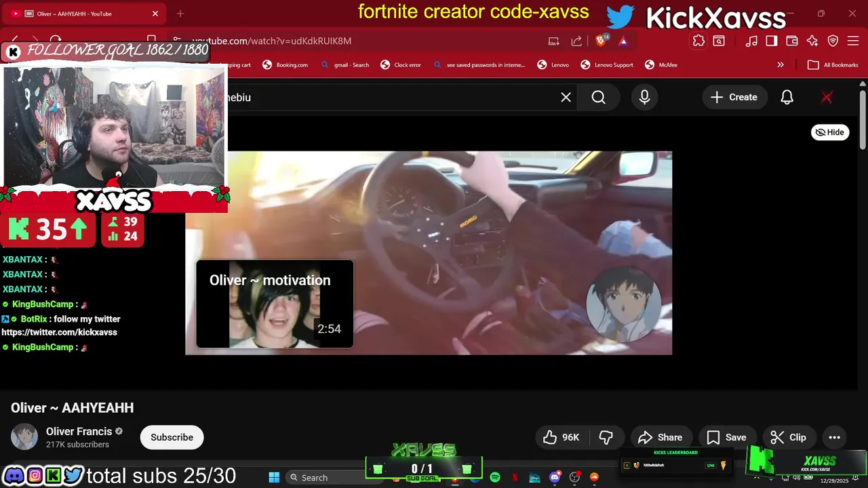
Task: Save the video to a playlist
Action: [x=726, y=437]
